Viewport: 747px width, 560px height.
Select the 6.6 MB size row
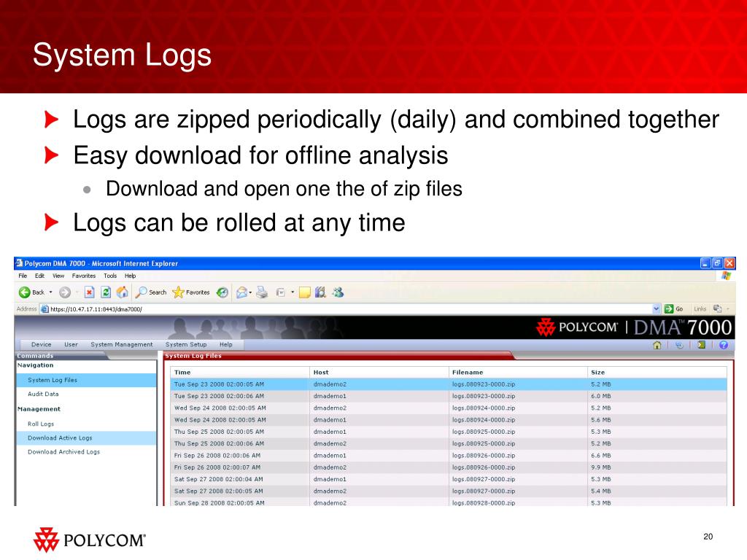[x=449, y=456]
